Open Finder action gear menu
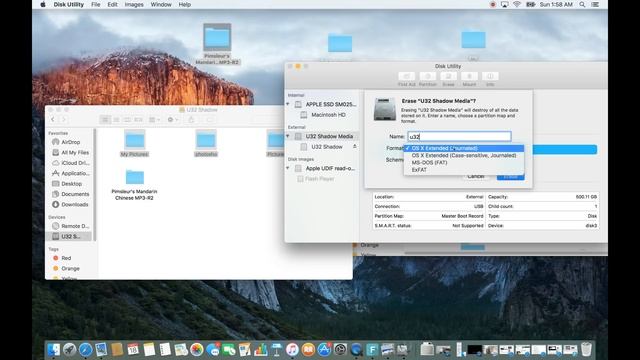 [173, 120]
